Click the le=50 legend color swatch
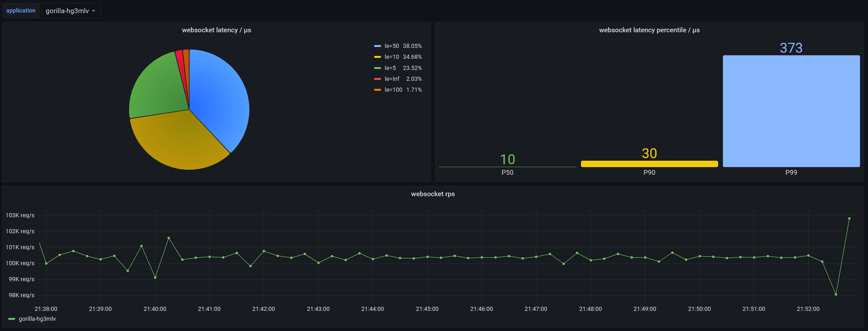Screen dimensions: 868x331 tap(377, 46)
